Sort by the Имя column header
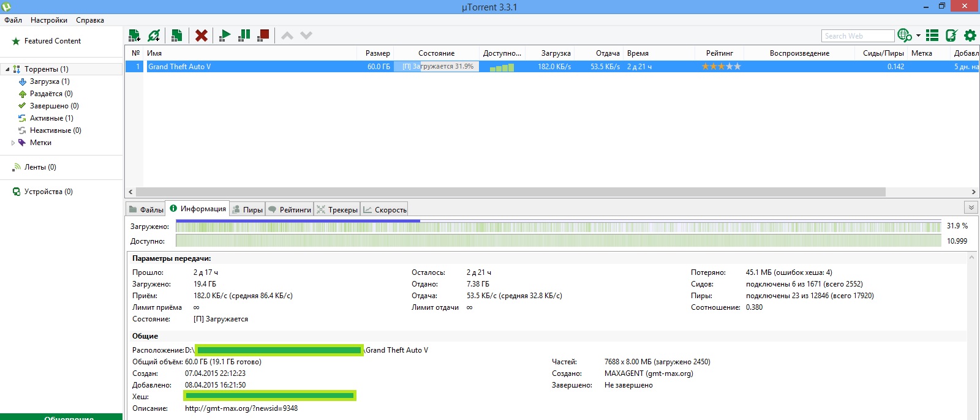The image size is (980, 420). click(x=251, y=53)
